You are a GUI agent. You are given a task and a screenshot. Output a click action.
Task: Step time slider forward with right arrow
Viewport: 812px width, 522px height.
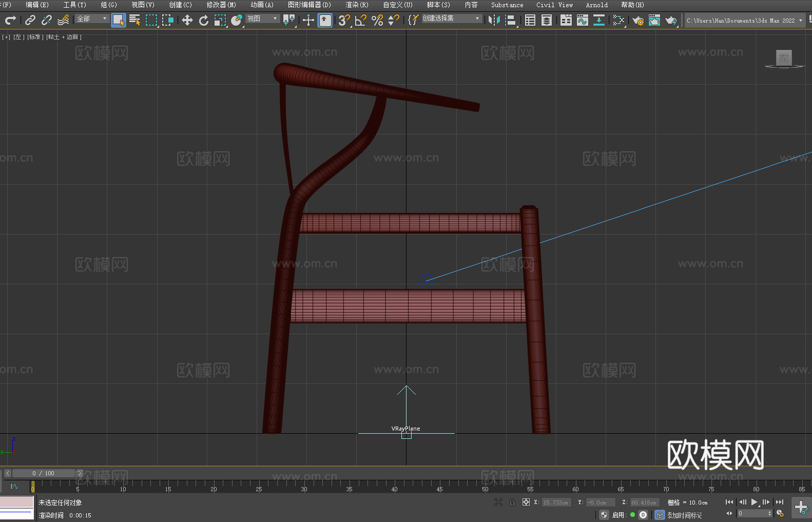click(80, 473)
